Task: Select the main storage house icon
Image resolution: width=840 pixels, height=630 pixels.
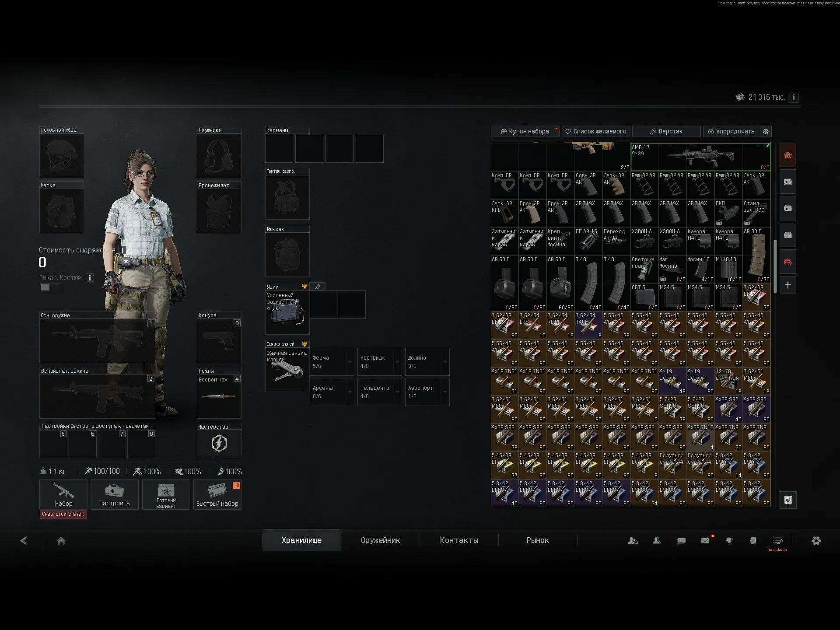Action: (x=787, y=155)
